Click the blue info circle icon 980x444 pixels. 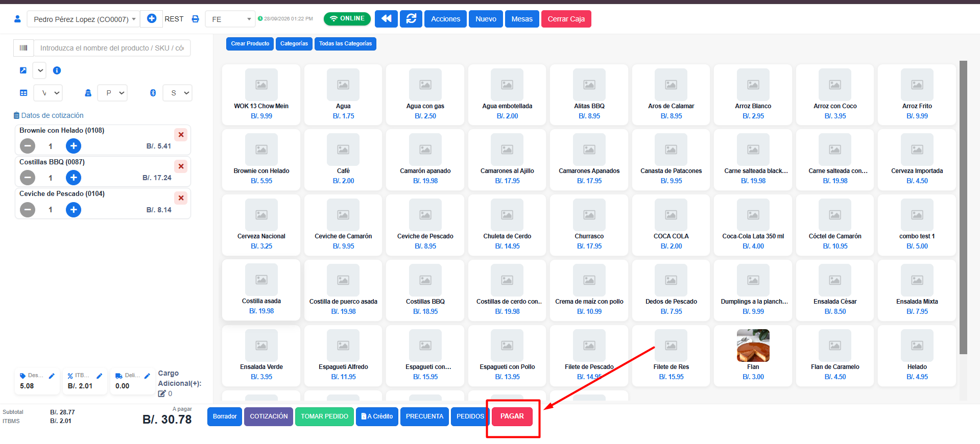(x=57, y=70)
